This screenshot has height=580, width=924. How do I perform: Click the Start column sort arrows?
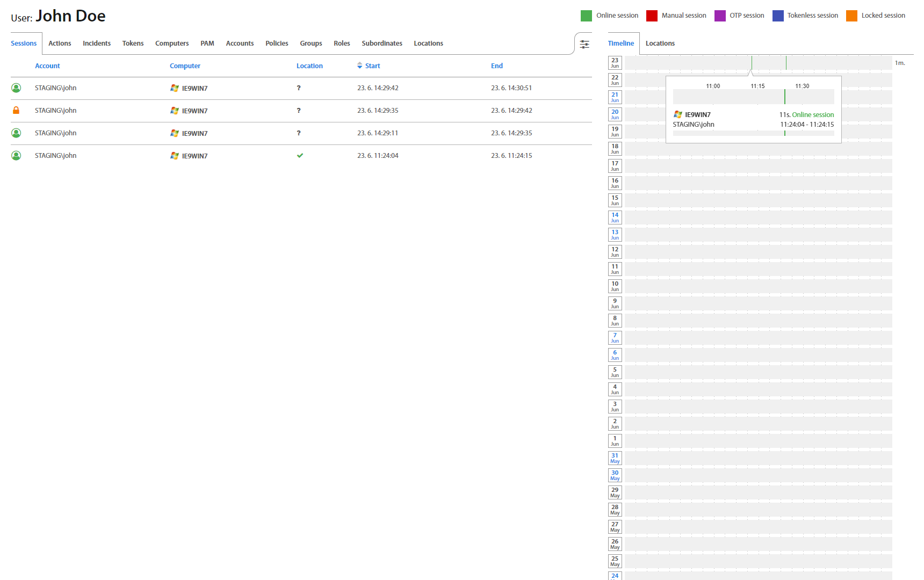[x=359, y=66]
